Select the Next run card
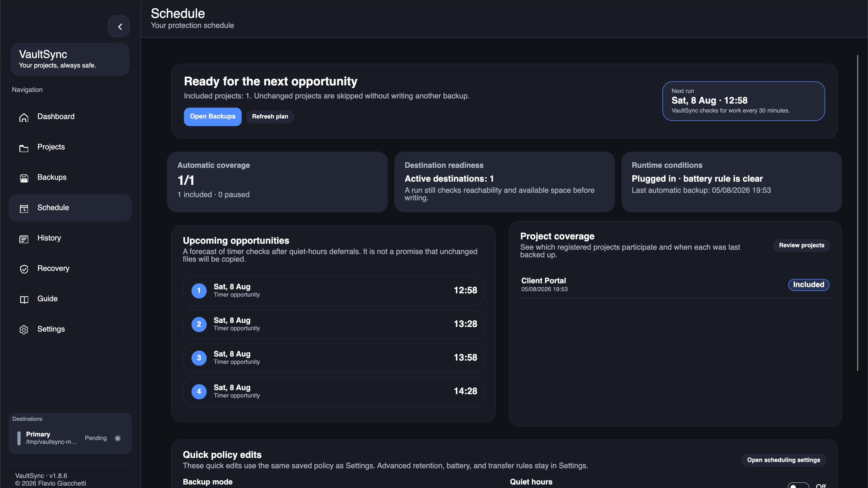Image resolution: width=868 pixels, height=488 pixels. 744,101
